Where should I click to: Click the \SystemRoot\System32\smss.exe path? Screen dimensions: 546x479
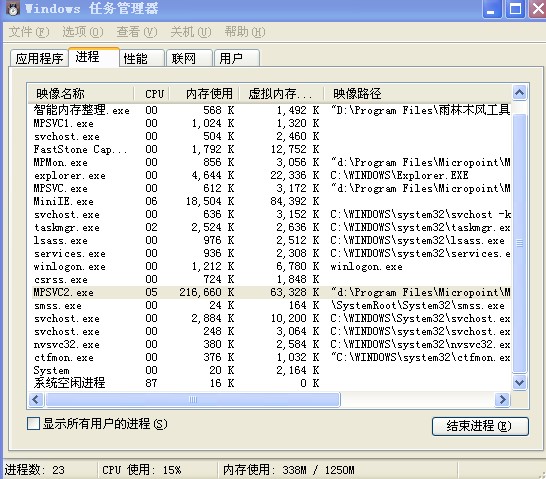click(x=418, y=306)
